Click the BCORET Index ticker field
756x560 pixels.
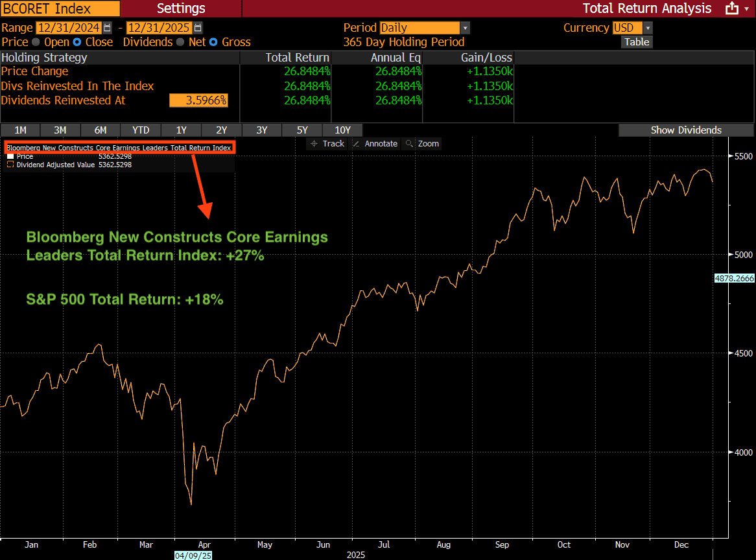coord(60,8)
